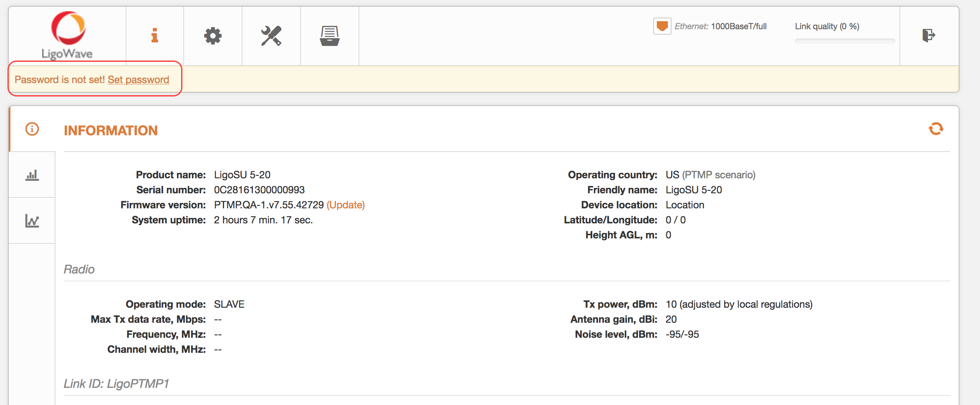
Task: Open the Tools wrench and screwdriver menu
Action: [x=271, y=35]
